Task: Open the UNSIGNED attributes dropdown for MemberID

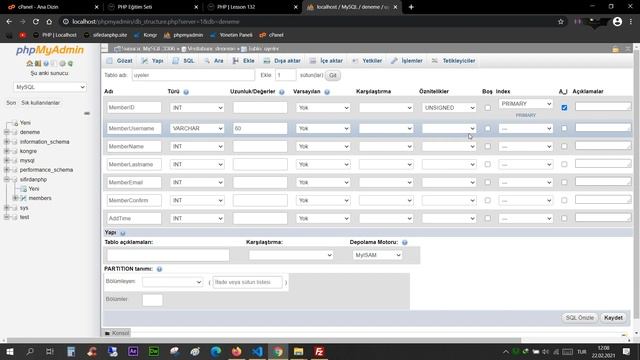Action: pos(449,108)
